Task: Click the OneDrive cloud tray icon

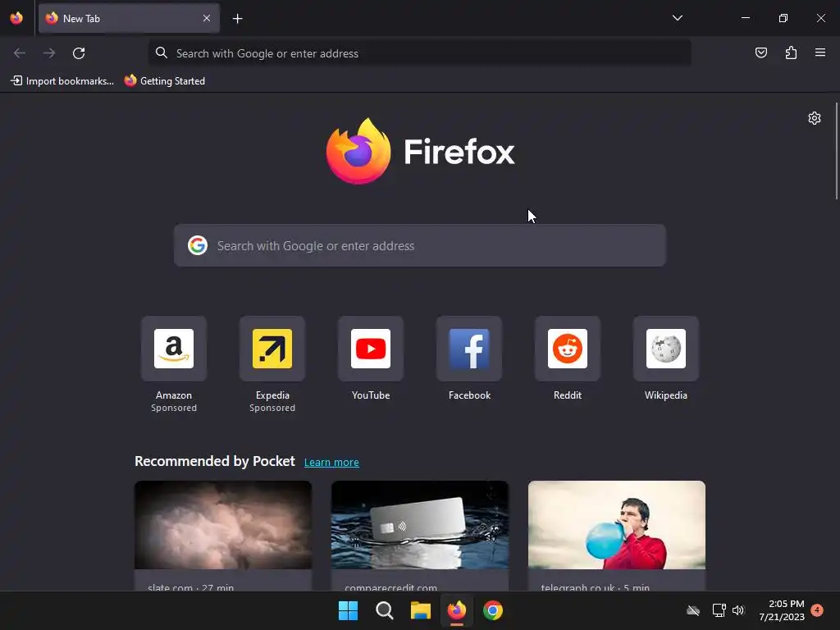Action: (x=692, y=610)
